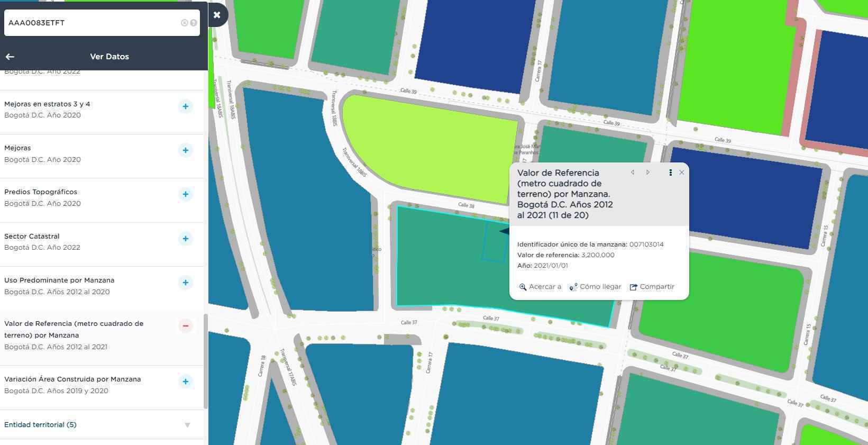Click the light green block on the map
868x445 pixels.
click(428, 143)
